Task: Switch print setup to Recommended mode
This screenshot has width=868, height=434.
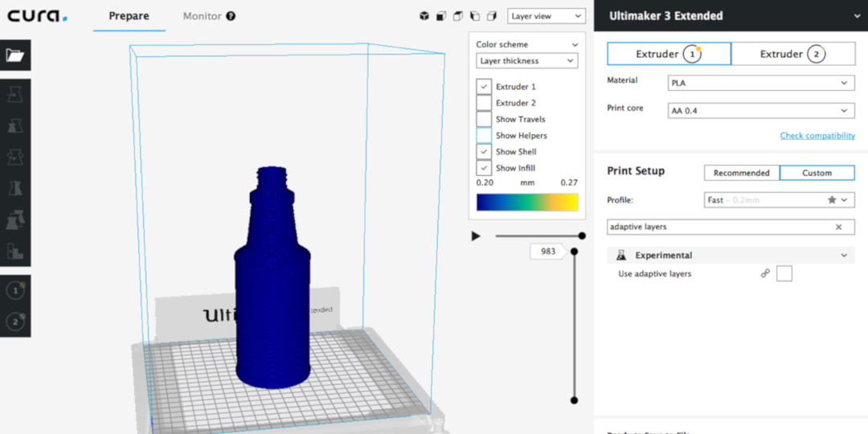Action: pos(741,173)
